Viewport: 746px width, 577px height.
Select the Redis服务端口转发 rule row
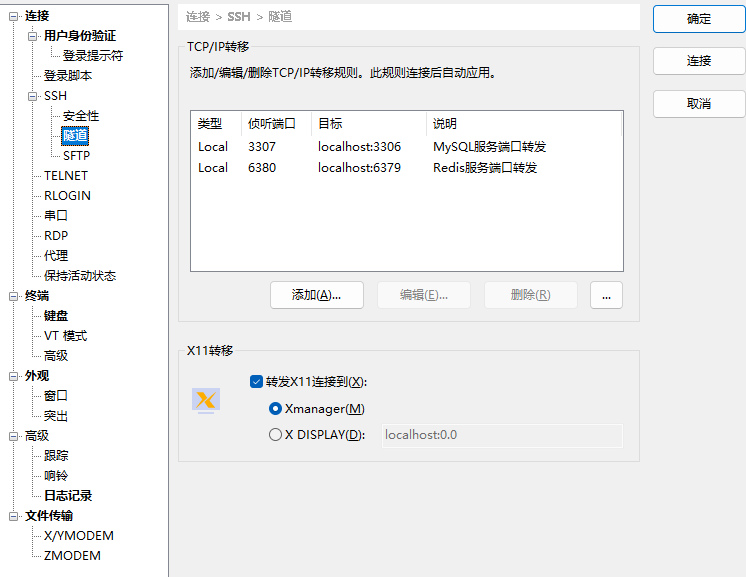pyautogui.click(x=407, y=167)
